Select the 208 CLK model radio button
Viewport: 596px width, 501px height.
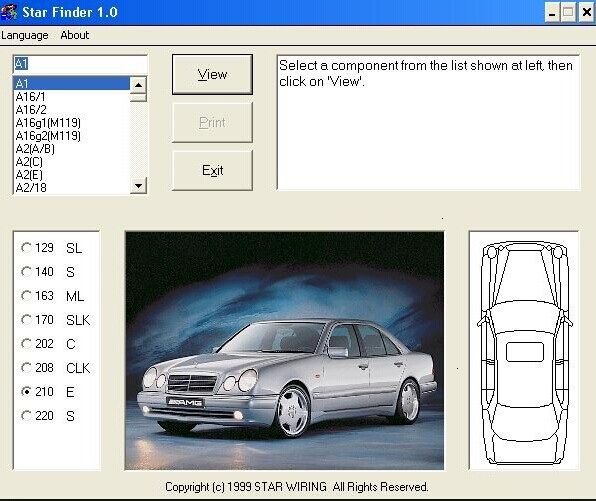(26, 368)
